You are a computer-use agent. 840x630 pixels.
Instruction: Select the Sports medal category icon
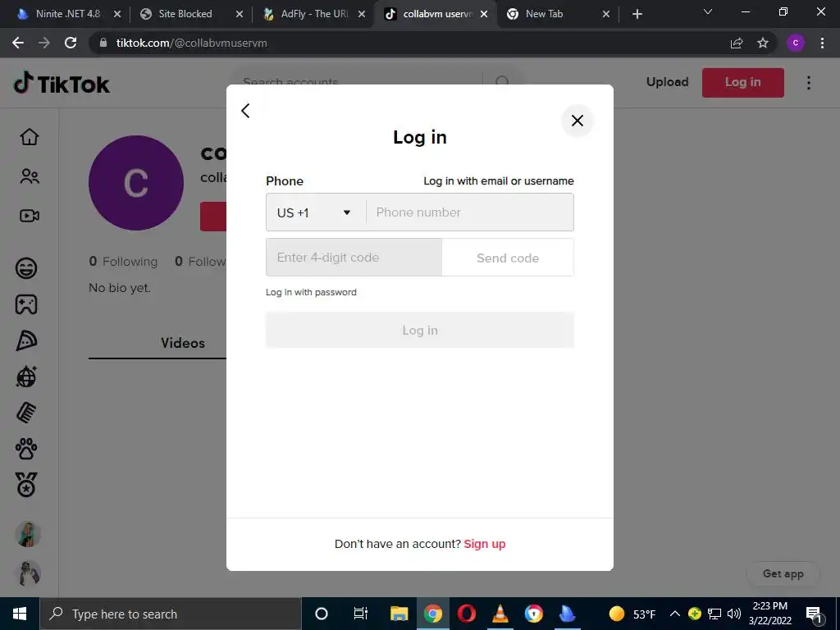[26, 485]
